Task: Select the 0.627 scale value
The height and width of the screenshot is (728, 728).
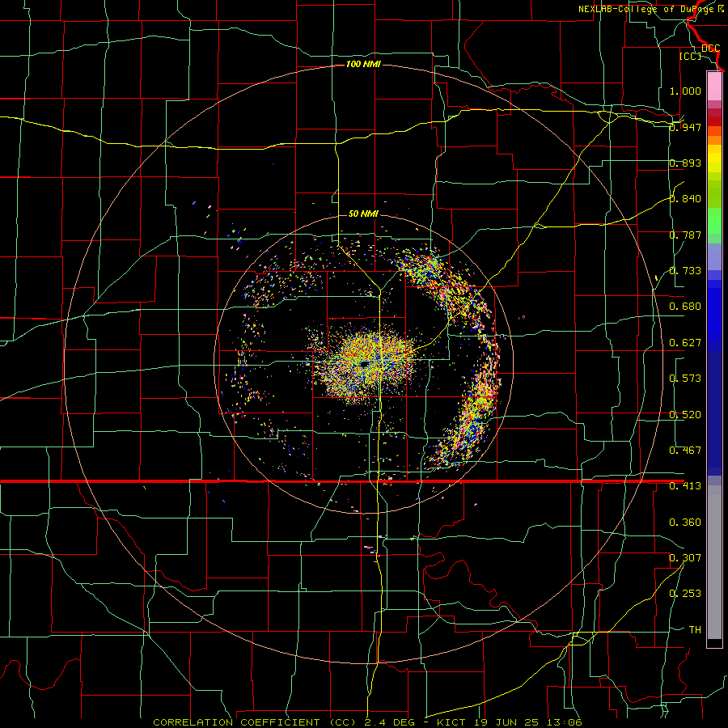Action: coord(685,343)
